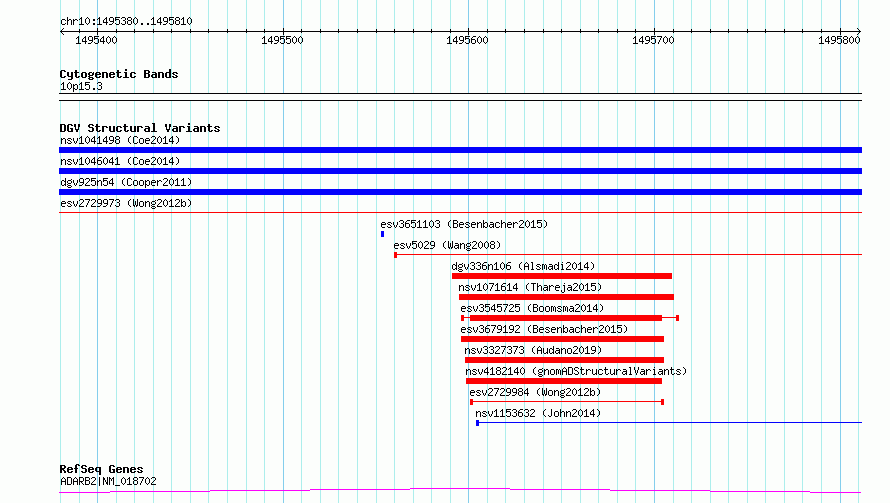Click the 1495800 ruler tick label
The image size is (890, 503).
coord(839,40)
